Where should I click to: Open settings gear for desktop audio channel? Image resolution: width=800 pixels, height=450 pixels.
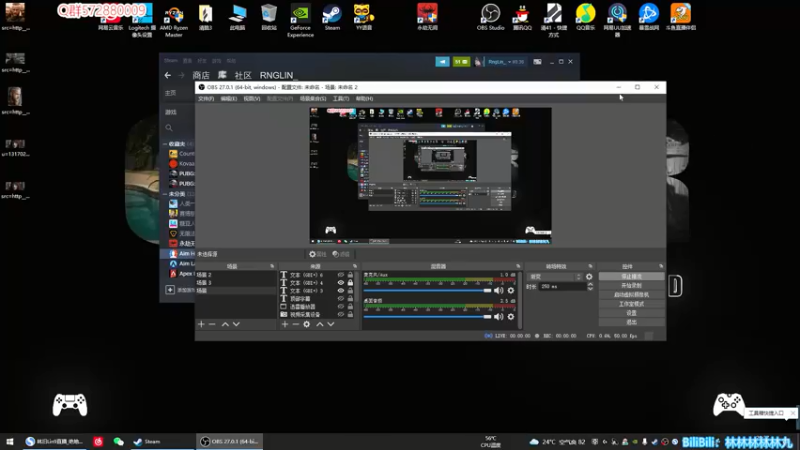(511, 316)
